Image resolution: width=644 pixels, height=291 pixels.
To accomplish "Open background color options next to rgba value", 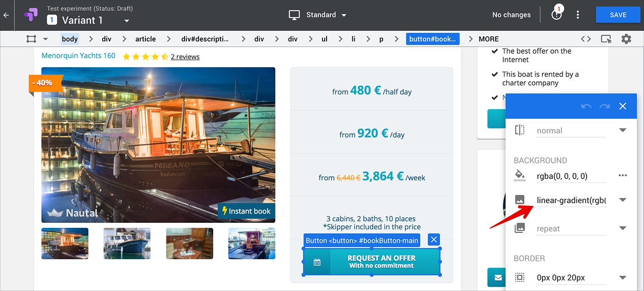I will 622,175.
